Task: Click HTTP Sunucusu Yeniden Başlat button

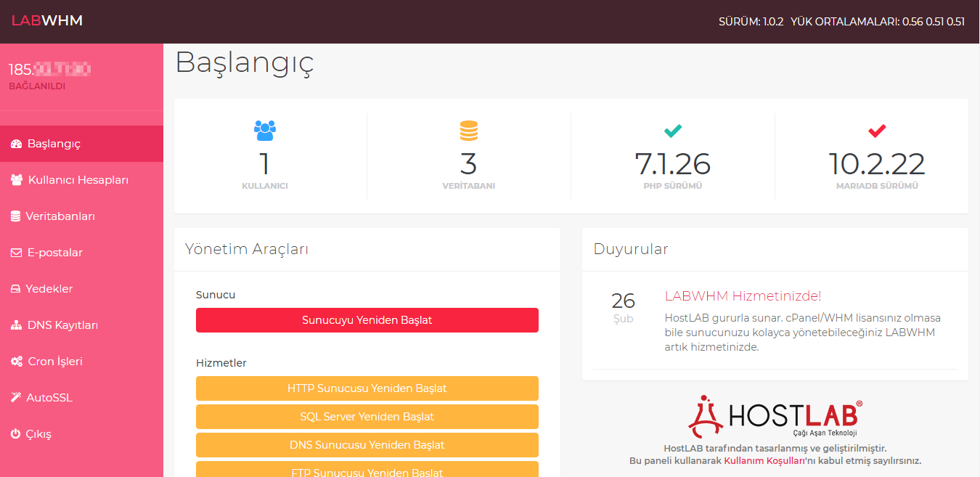Action: (367, 388)
